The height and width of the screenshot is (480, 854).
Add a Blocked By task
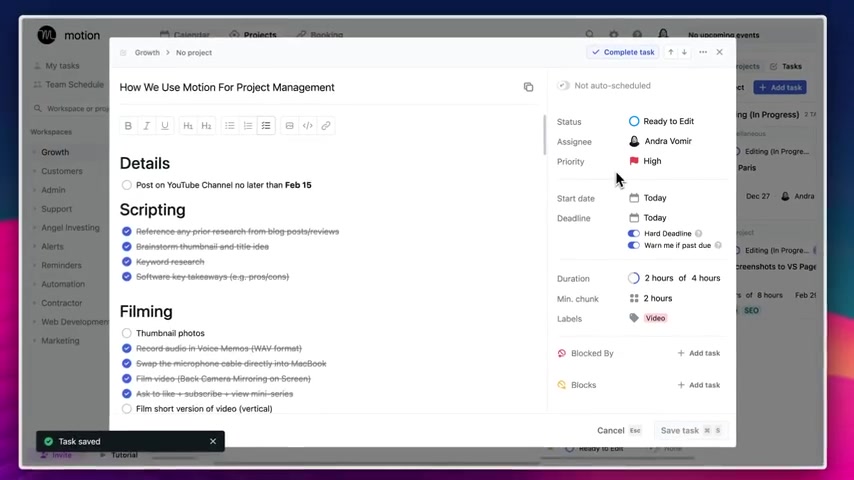tap(699, 353)
